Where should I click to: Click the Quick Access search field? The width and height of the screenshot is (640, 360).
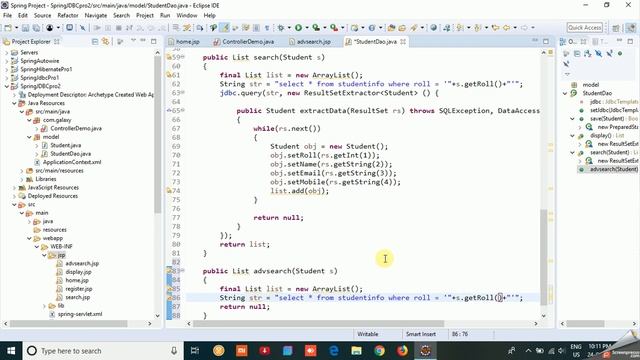click(585, 27)
